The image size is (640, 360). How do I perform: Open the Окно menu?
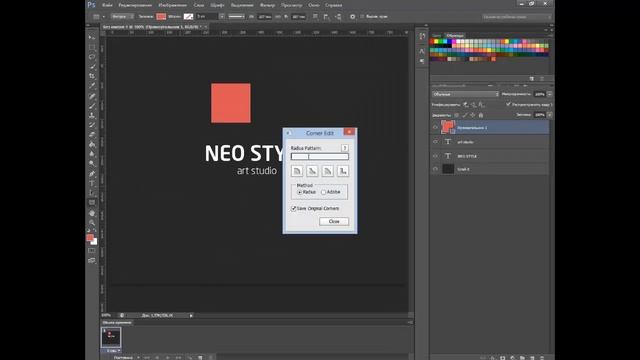314,5
